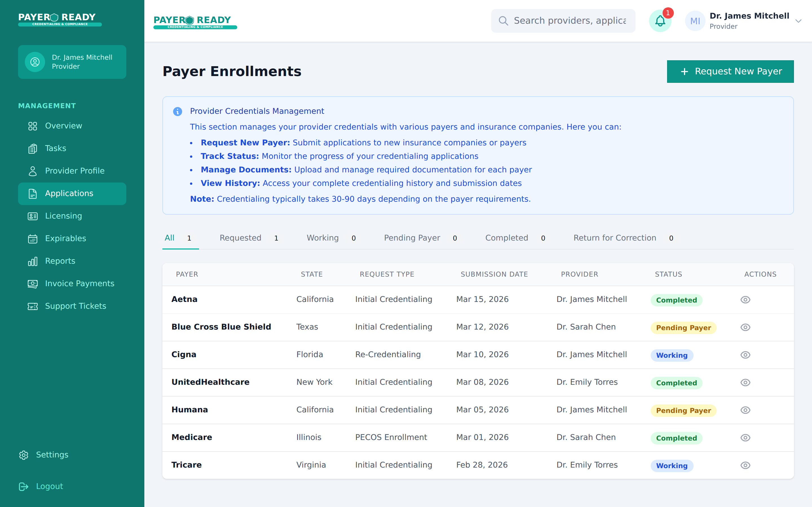This screenshot has width=812, height=507.
Task: Click the Request New Payer button
Action: tap(730, 71)
